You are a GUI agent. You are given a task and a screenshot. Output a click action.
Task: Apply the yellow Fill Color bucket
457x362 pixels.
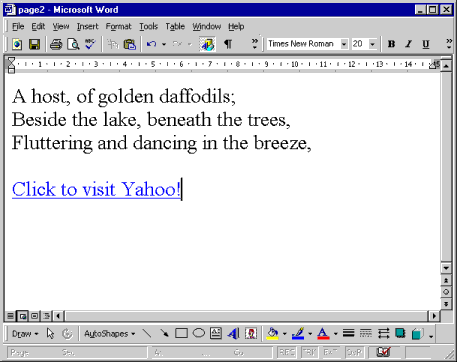[x=273, y=333]
